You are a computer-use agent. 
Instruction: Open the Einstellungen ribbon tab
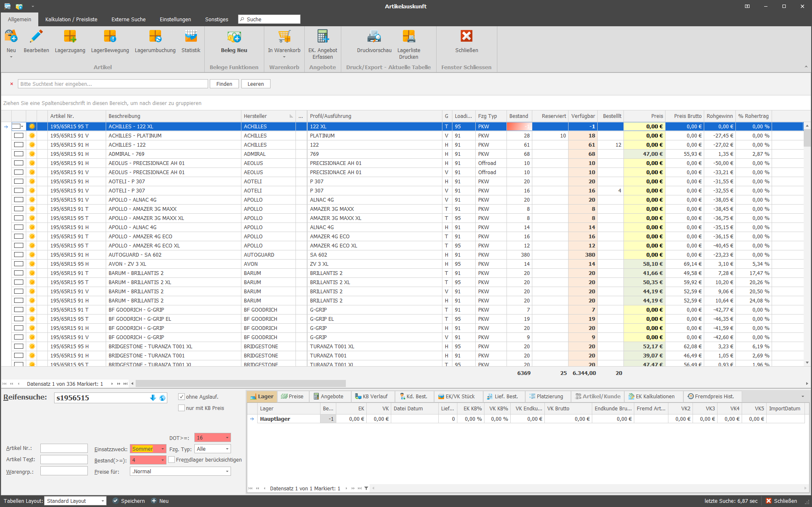[x=175, y=19]
